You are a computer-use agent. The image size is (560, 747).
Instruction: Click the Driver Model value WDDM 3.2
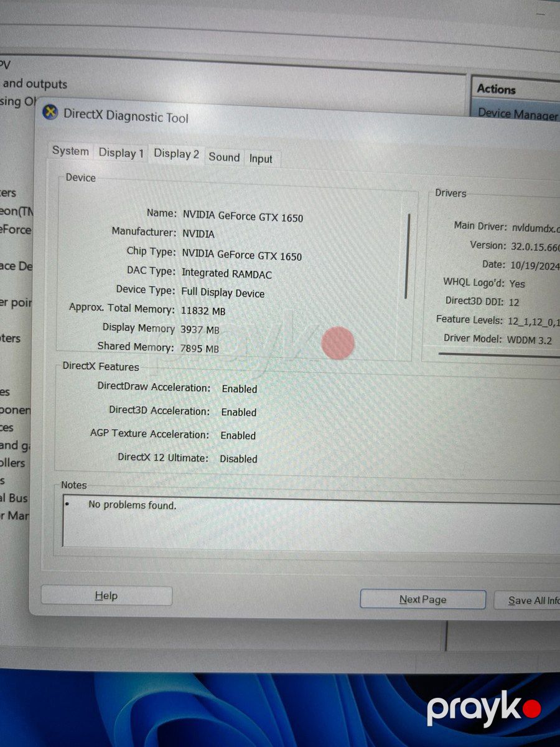tap(529, 341)
